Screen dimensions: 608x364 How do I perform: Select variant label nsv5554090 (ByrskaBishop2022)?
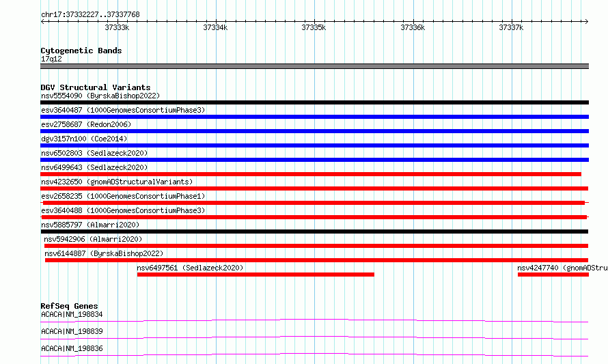(x=100, y=96)
